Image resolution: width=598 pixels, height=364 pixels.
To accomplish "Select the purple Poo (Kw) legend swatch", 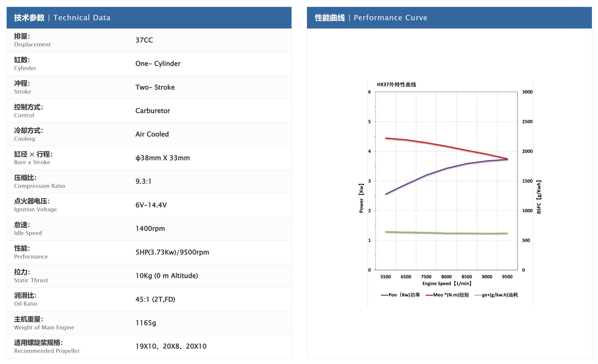I will [x=384, y=295].
